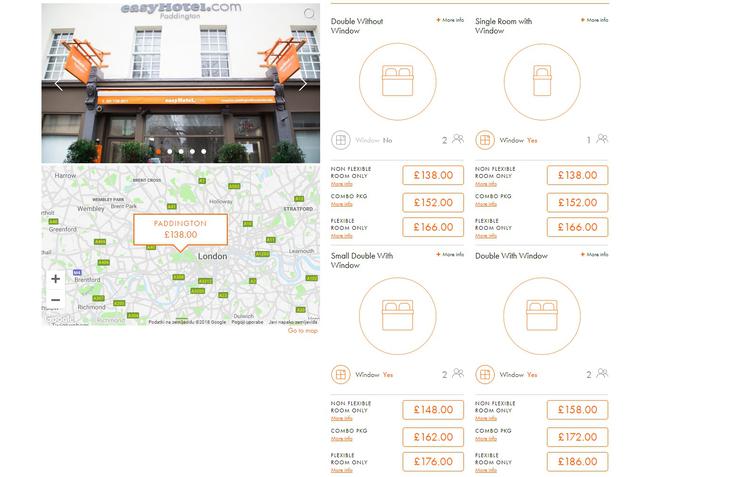Click guests icon for Double With Window
The width and height of the screenshot is (736, 477).
[602, 373]
